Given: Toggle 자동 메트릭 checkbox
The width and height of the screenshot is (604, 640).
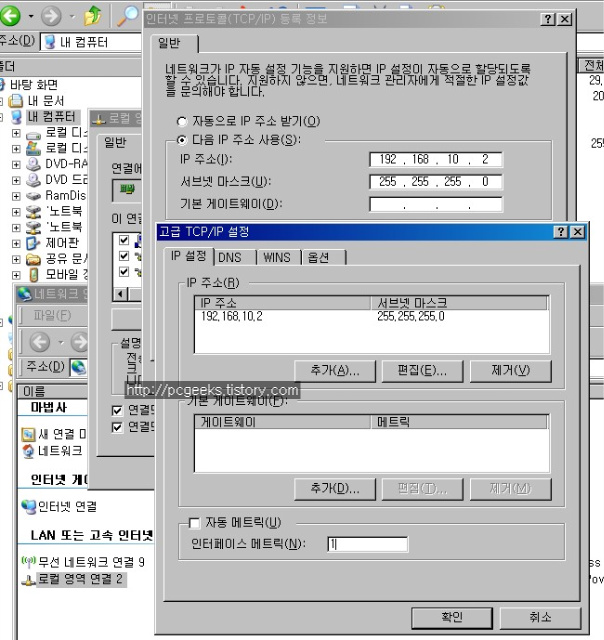Looking at the screenshot, I should (x=194, y=522).
